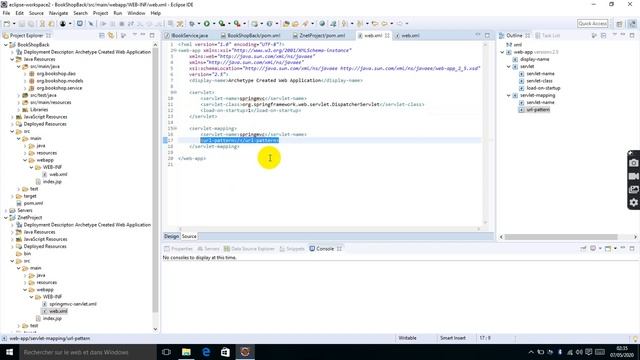Click the Outline horizontal scrollbar
640x360 pixels.
561,237
